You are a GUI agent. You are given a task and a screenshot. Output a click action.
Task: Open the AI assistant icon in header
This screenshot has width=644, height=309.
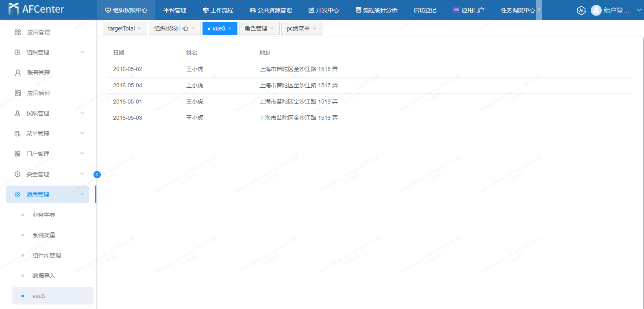click(581, 10)
